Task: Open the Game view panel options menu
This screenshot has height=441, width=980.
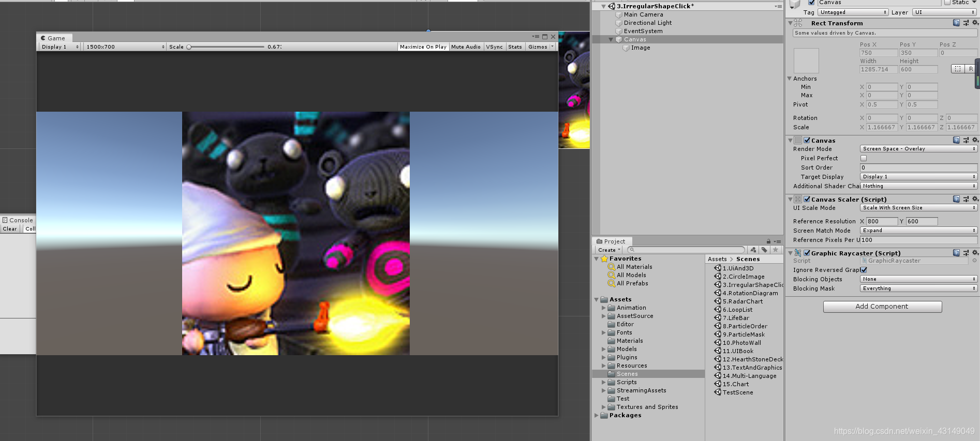Action: (x=536, y=37)
